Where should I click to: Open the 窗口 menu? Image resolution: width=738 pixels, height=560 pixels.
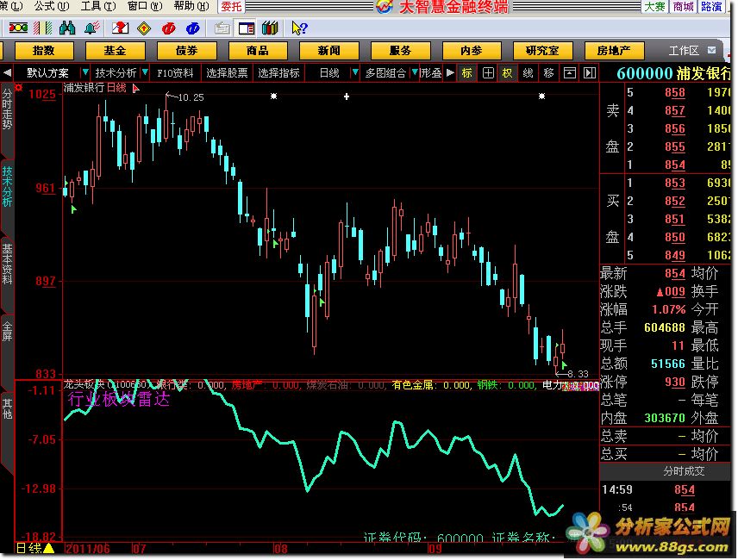[x=145, y=7]
